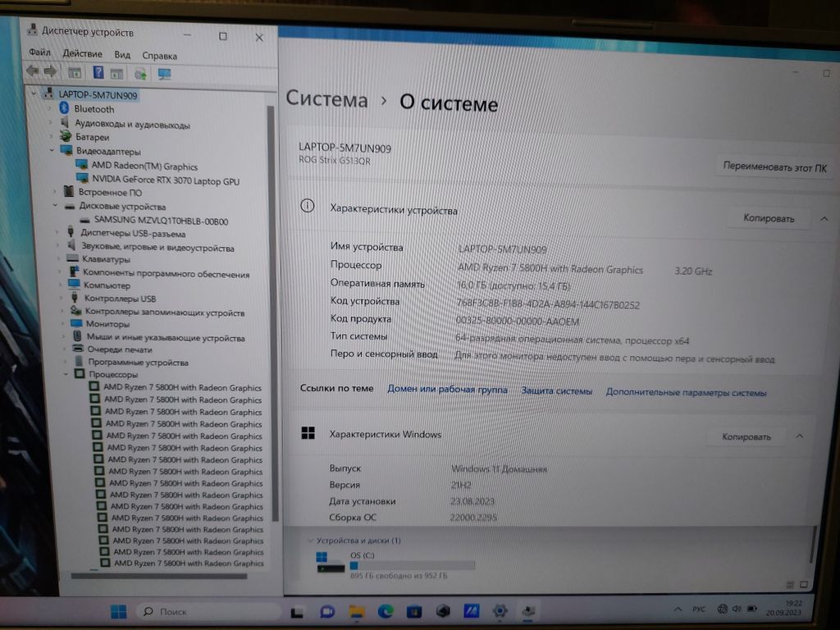This screenshot has height=630, width=840.
Task: Collapse the Видеоадаптеры tree node
Action: [52, 151]
